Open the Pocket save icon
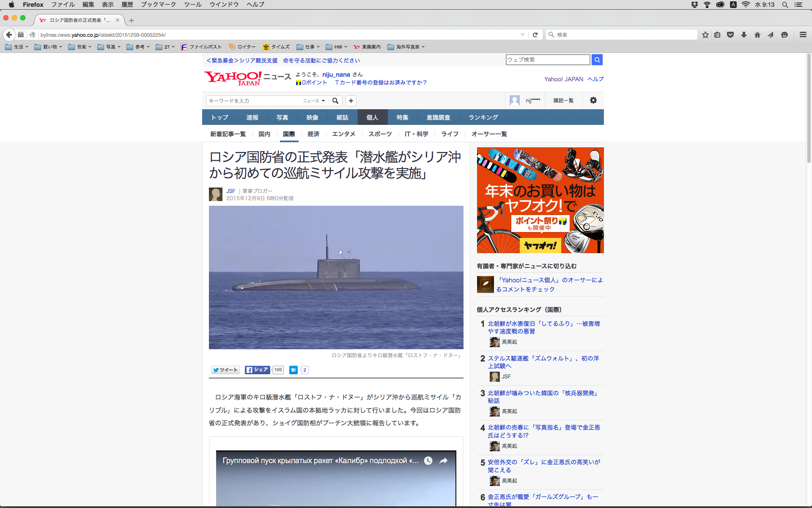This screenshot has width=812, height=508. click(x=730, y=35)
